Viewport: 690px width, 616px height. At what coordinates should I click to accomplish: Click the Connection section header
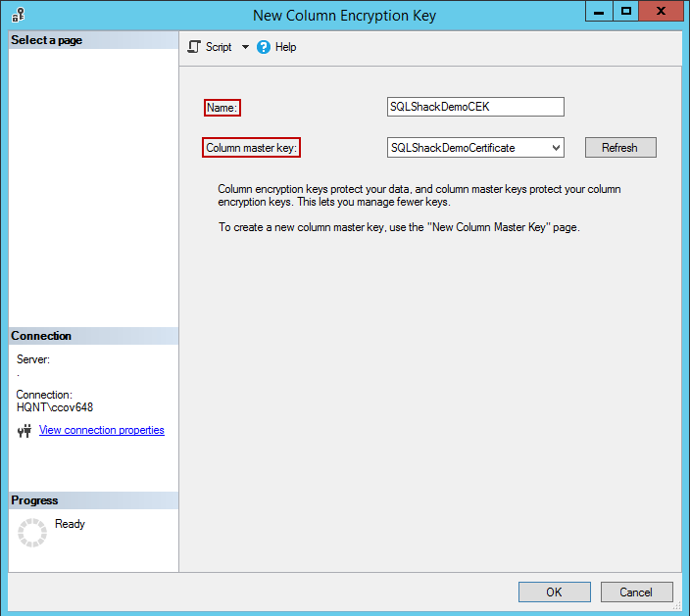93,336
